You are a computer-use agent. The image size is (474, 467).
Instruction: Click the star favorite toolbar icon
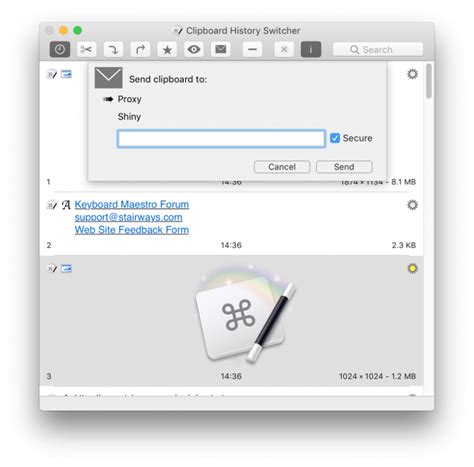coord(167,50)
